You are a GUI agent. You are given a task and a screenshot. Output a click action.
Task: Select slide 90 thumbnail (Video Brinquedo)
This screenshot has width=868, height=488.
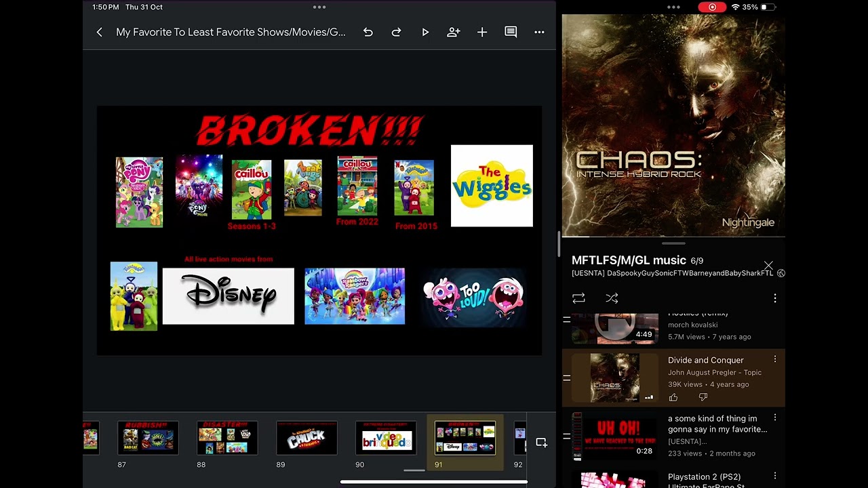386,438
